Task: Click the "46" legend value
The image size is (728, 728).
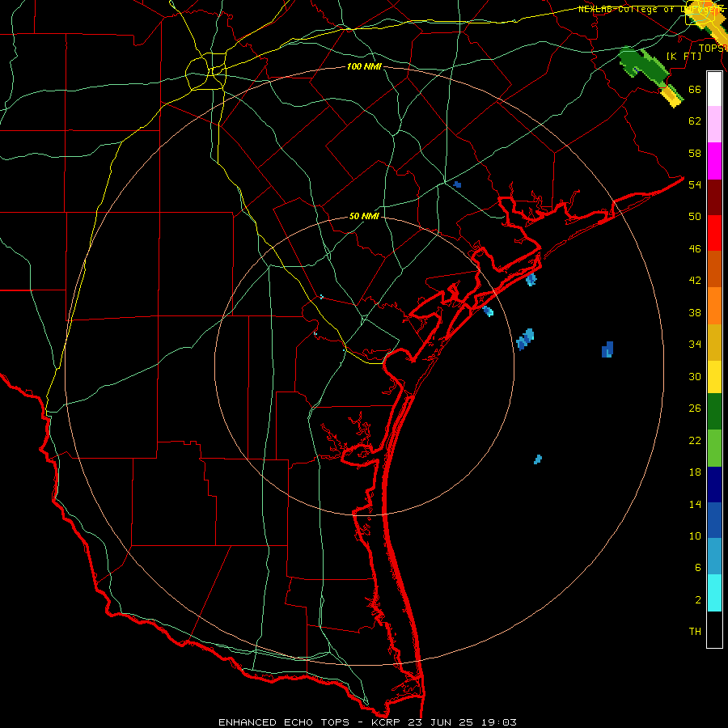Action: (695, 249)
